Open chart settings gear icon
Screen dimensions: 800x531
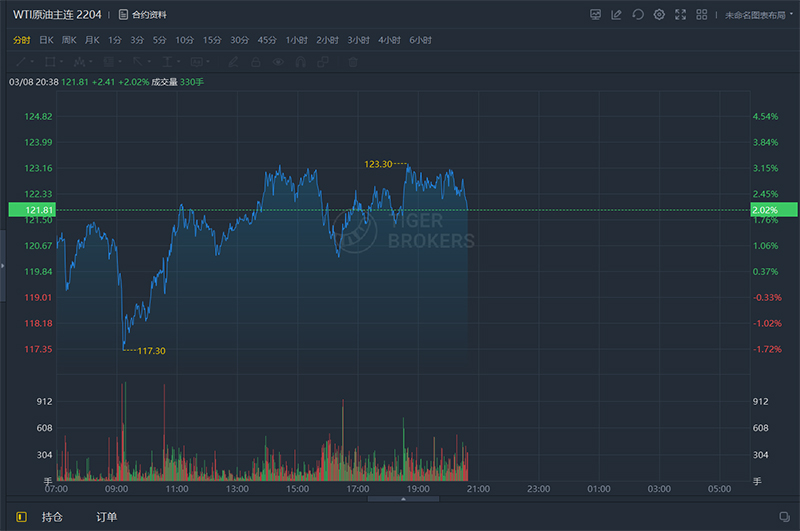point(659,15)
